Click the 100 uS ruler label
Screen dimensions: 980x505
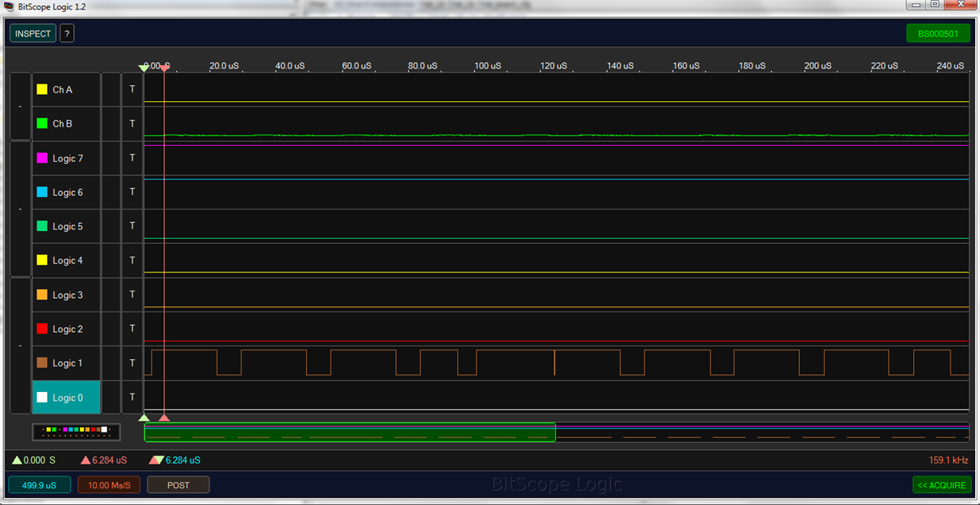coord(488,66)
